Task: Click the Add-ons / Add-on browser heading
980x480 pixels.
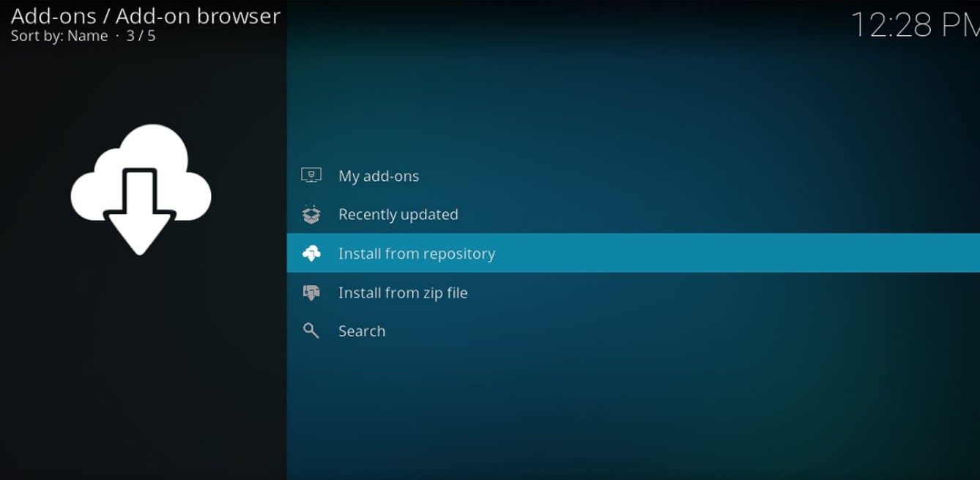Action: point(146,15)
